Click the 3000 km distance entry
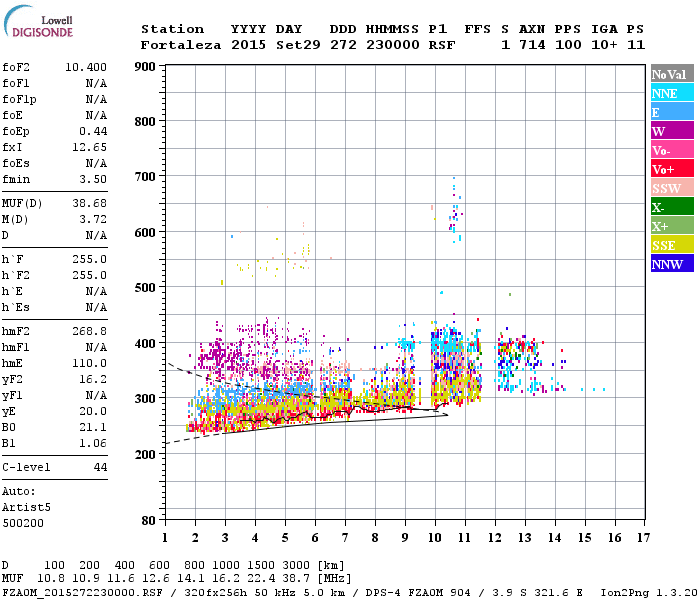700x600 pixels. [296, 565]
